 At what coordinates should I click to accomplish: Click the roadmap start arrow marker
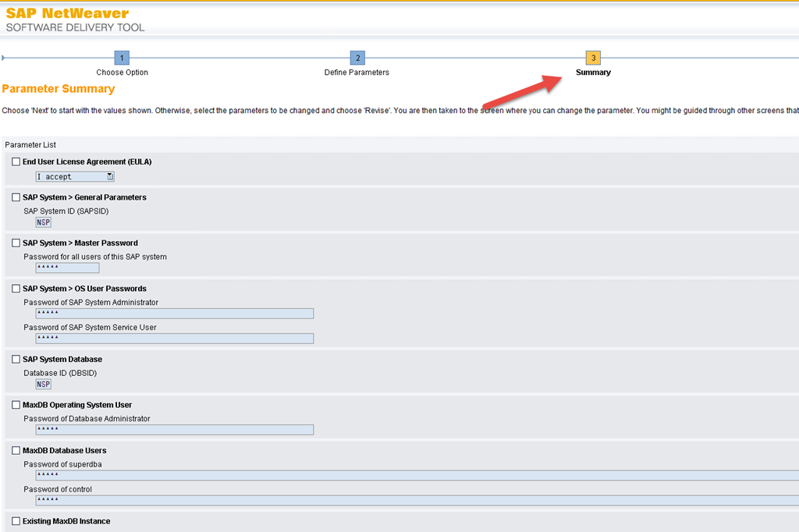click(x=4, y=59)
